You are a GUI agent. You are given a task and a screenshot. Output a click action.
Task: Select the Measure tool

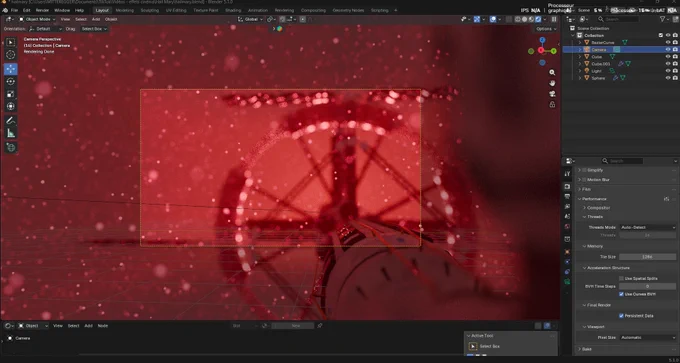tap(10, 133)
